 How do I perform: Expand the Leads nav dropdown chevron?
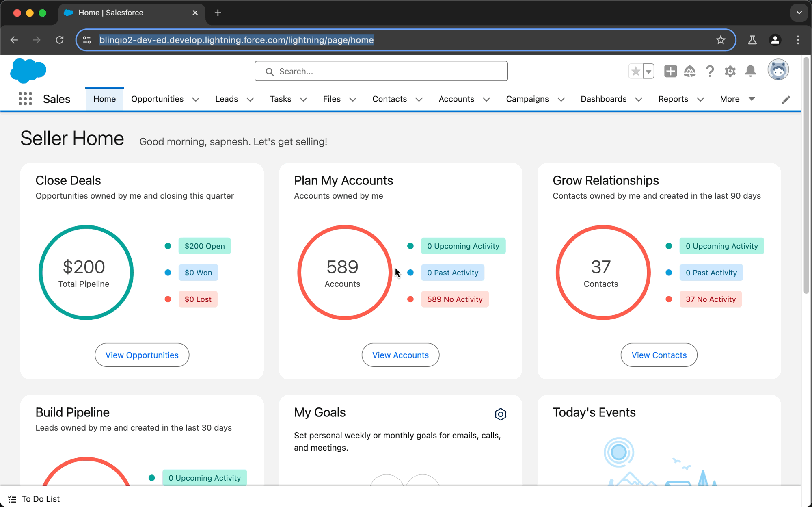click(x=250, y=100)
